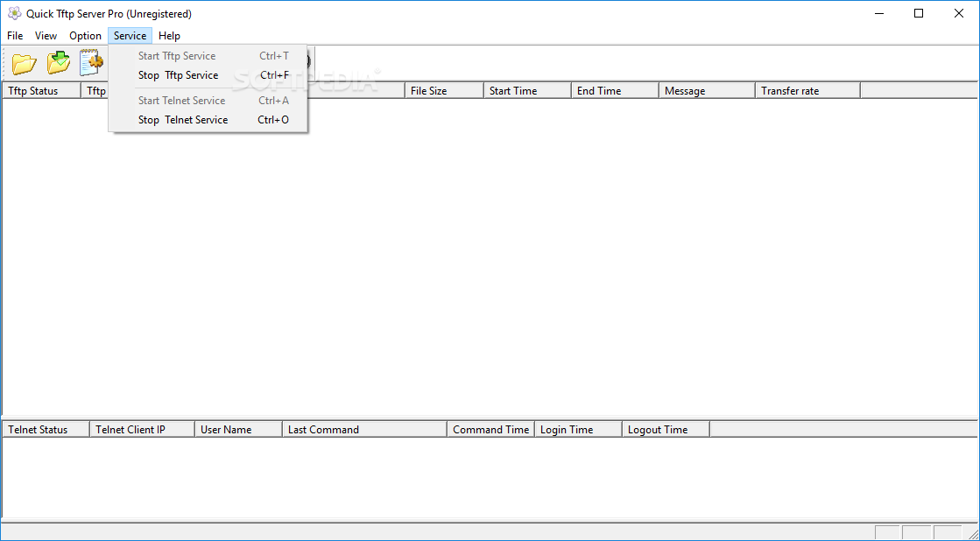Click the app flower icon in title bar
The width and height of the screenshot is (980, 541).
tap(14, 13)
